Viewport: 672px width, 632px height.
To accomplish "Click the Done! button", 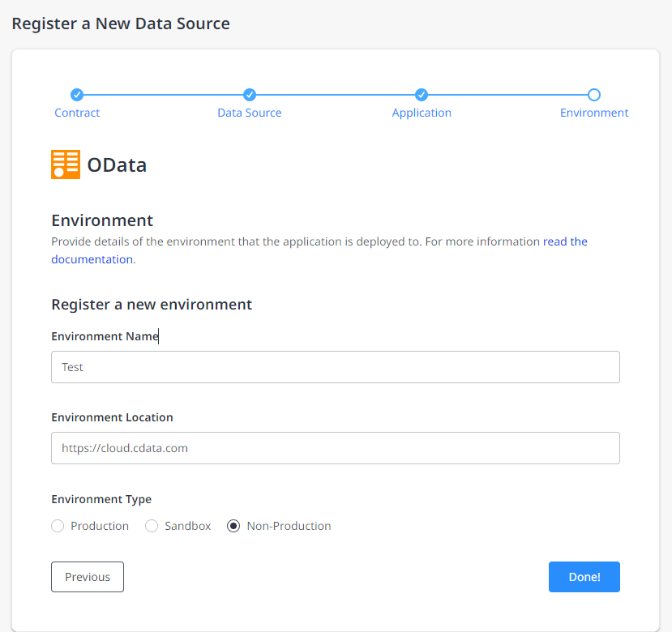I will [584, 577].
